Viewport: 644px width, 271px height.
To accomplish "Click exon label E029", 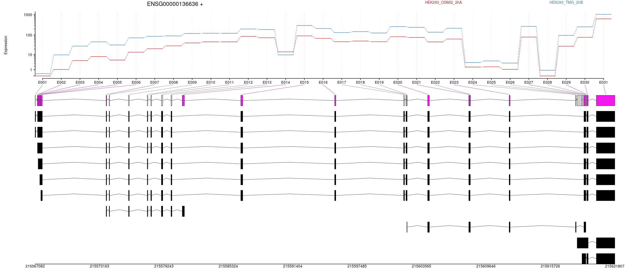I will coord(566,82).
